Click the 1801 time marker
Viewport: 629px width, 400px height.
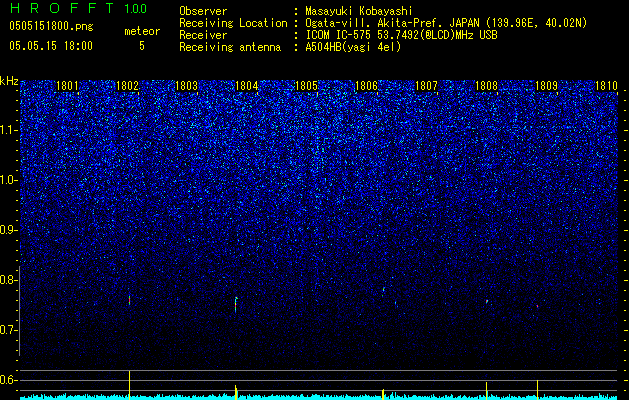coord(67,86)
